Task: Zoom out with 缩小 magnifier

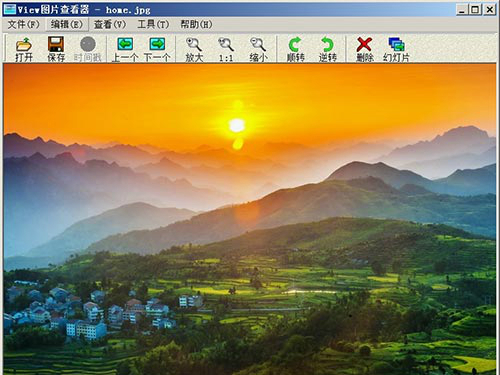Action: (258, 49)
